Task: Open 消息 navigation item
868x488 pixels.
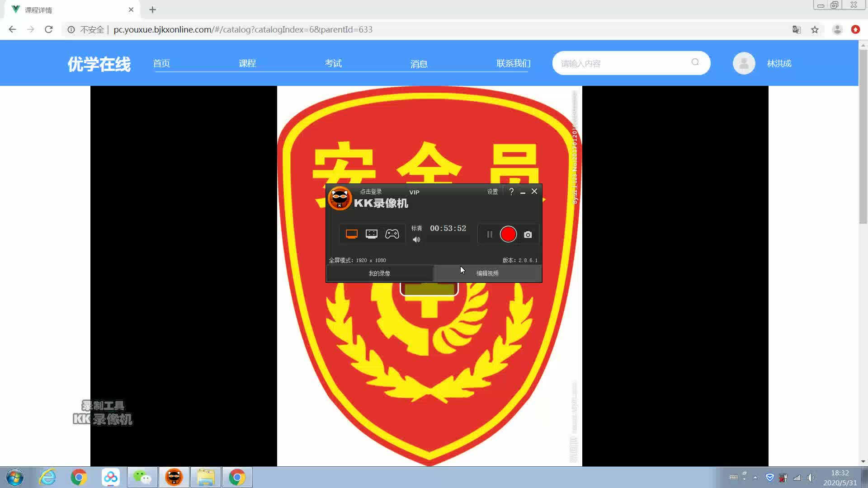Action: (x=419, y=64)
